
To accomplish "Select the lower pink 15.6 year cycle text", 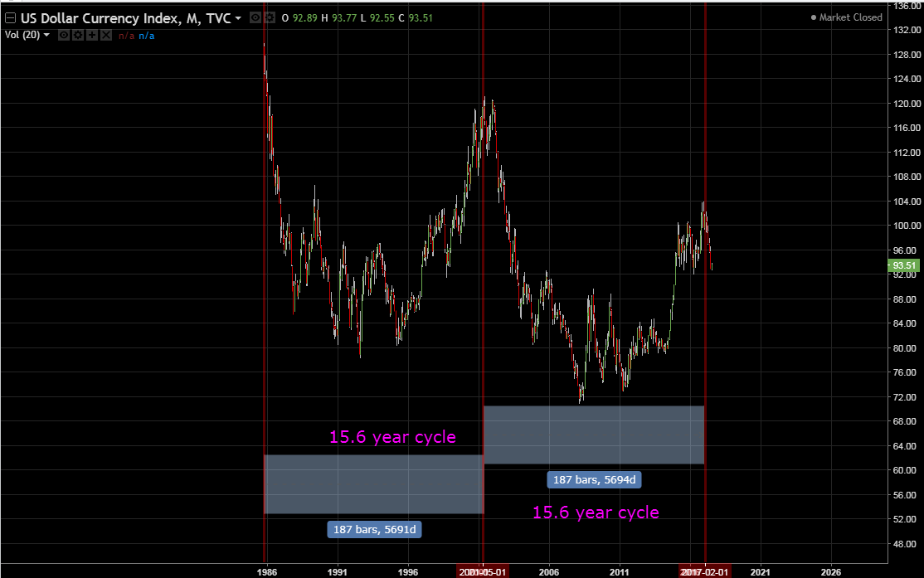I will (x=596, y=512).
